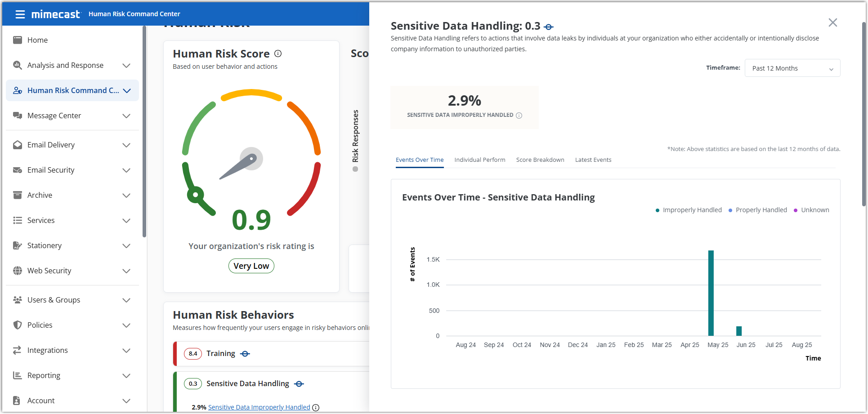Click the Web Security globe icon
The image size is (868, 414).
pos(18,271)
